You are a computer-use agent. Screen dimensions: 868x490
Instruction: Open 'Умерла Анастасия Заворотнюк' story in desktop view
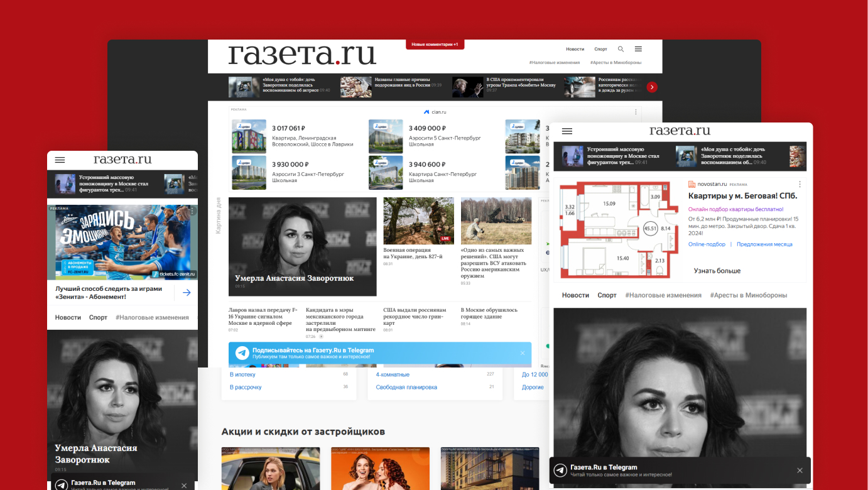pyautogui.click(x=302, y=247)
